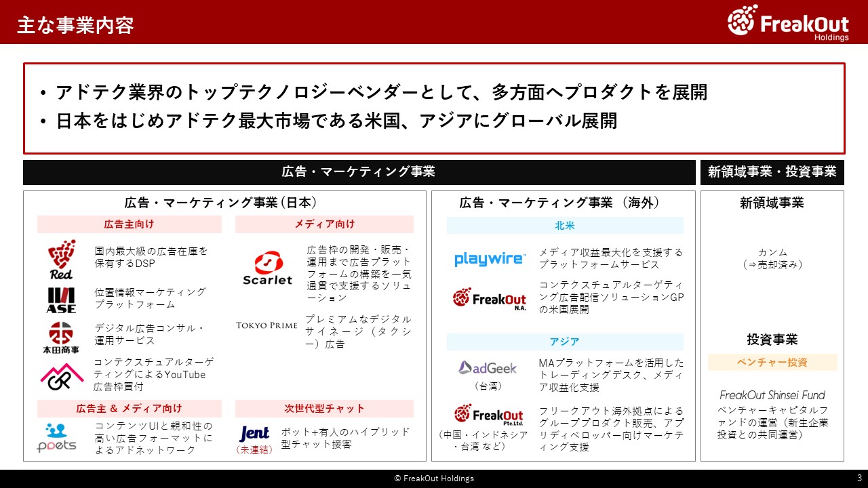
Task: Click the GP pink roof logo
Action: tap(61, 377)
